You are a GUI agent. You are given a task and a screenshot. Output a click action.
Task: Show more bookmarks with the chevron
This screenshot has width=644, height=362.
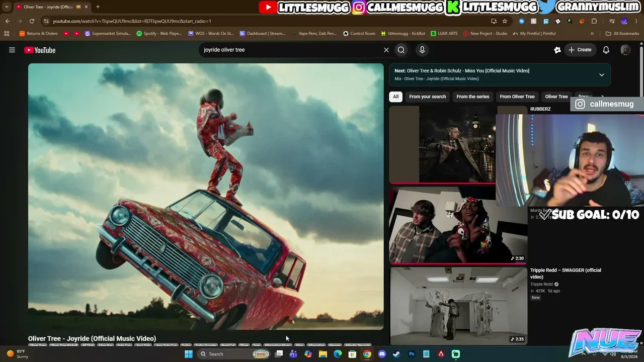click(592, 34)
